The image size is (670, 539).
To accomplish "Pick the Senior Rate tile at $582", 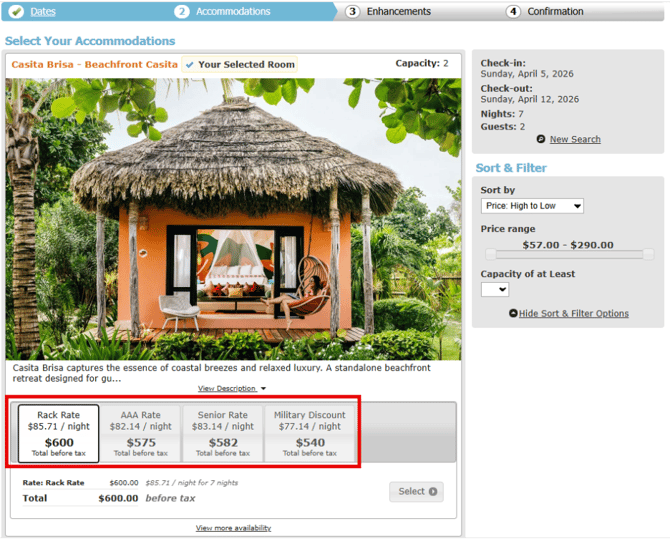I will click(223, 434).
